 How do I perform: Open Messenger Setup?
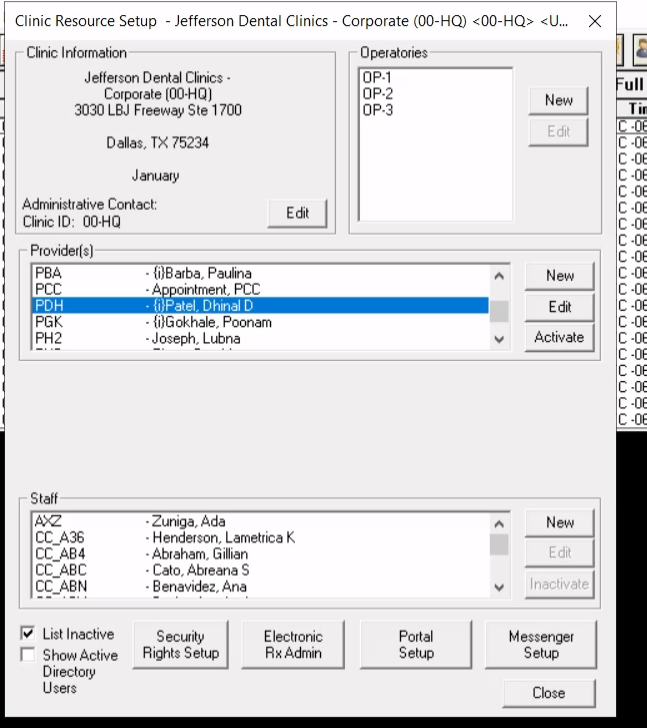pos(541,644)
